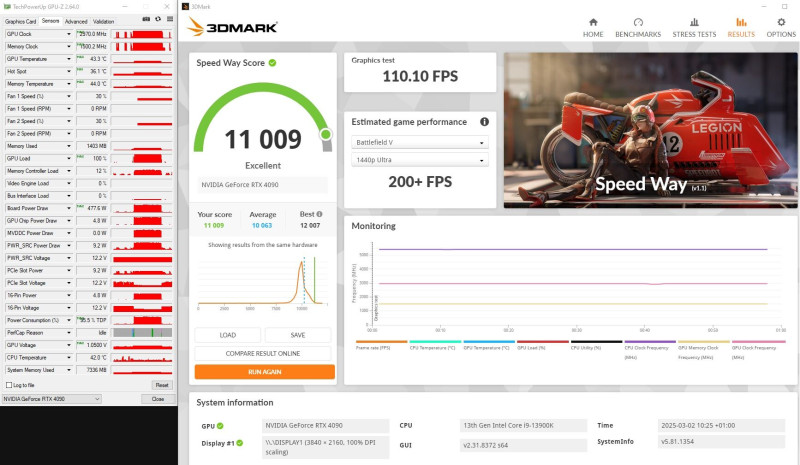Screen dimensions: 800x465
Task: Open the NVIDIA GeForce RTX 4090 device selector
Action: click(52, 399)
